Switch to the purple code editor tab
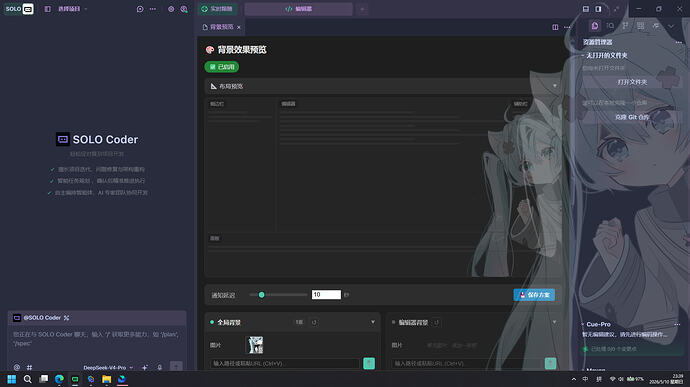The height and width of the screenshot is (387, 690). point(298,9)
